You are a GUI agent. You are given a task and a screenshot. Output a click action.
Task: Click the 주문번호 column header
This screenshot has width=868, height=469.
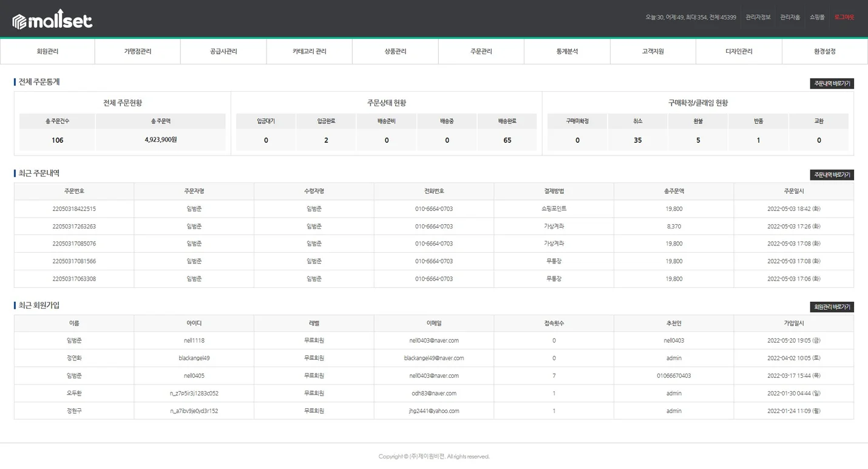point(74,191)
